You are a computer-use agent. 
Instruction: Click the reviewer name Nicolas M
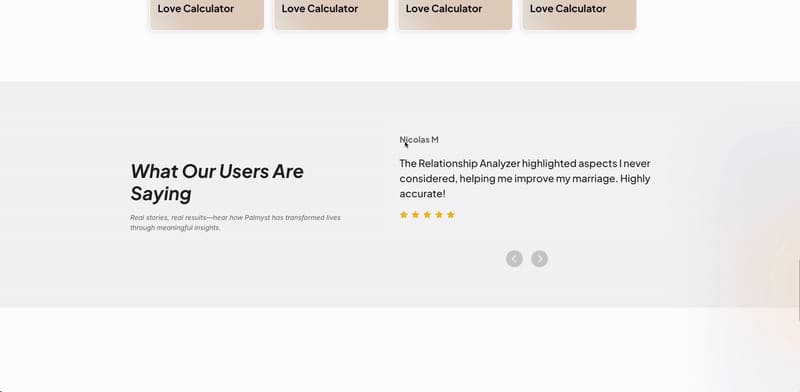click(x=419, y=140)
